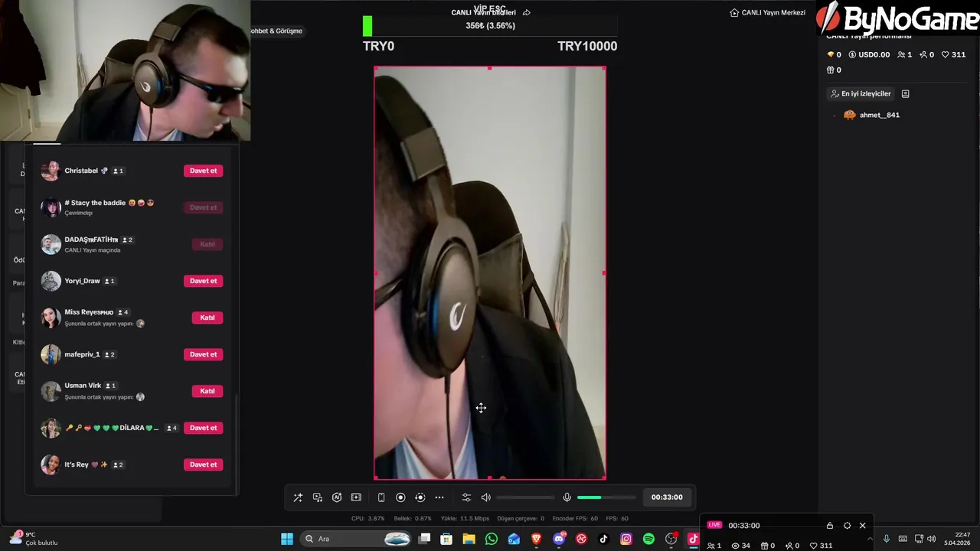Open Brave browser from taskbar
The width and height of the screenshot is (980, 551).
537,539
